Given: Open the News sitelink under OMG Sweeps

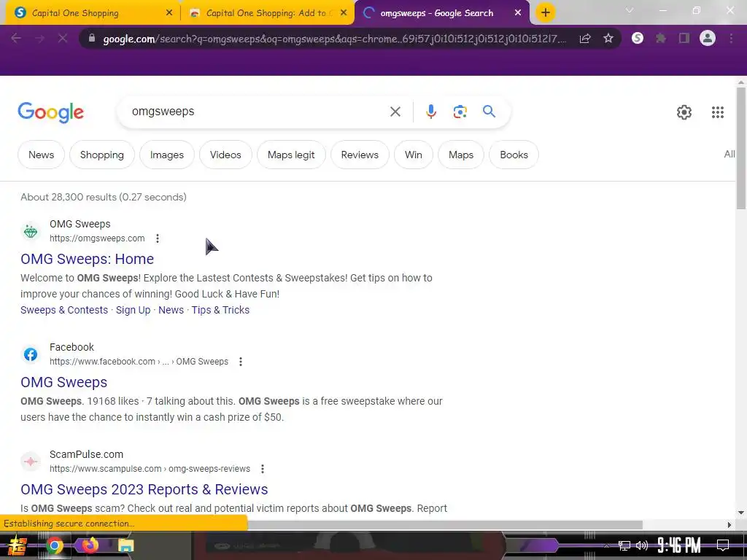Looking at the screenshot, I should [x=171, y=310].
